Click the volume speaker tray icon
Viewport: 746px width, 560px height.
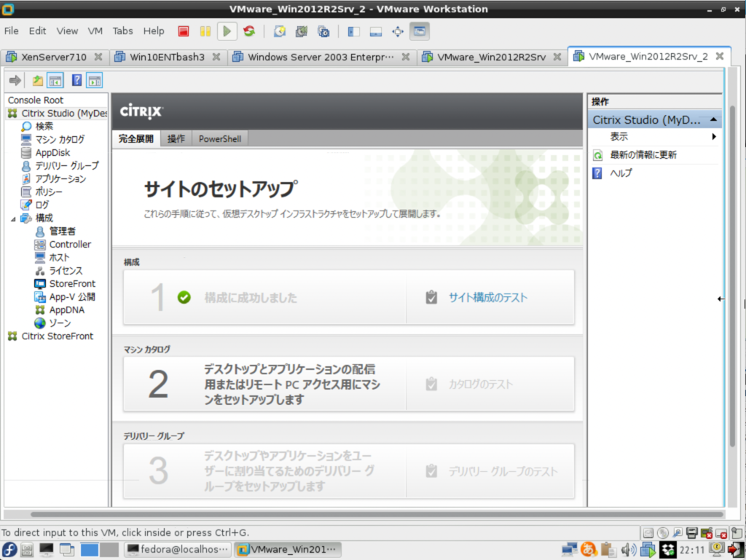point(629,550)
